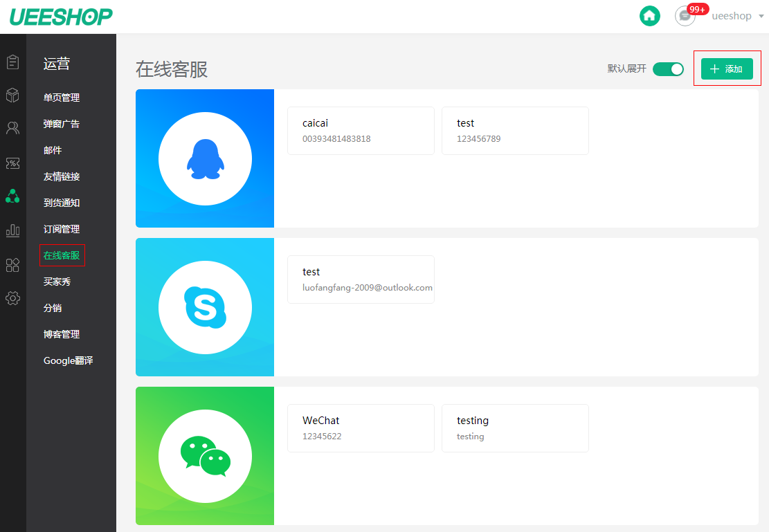The height and width of the screenshot is (532, 769).
Task: Open 单页管理 menu item
Action: [62, 98]
